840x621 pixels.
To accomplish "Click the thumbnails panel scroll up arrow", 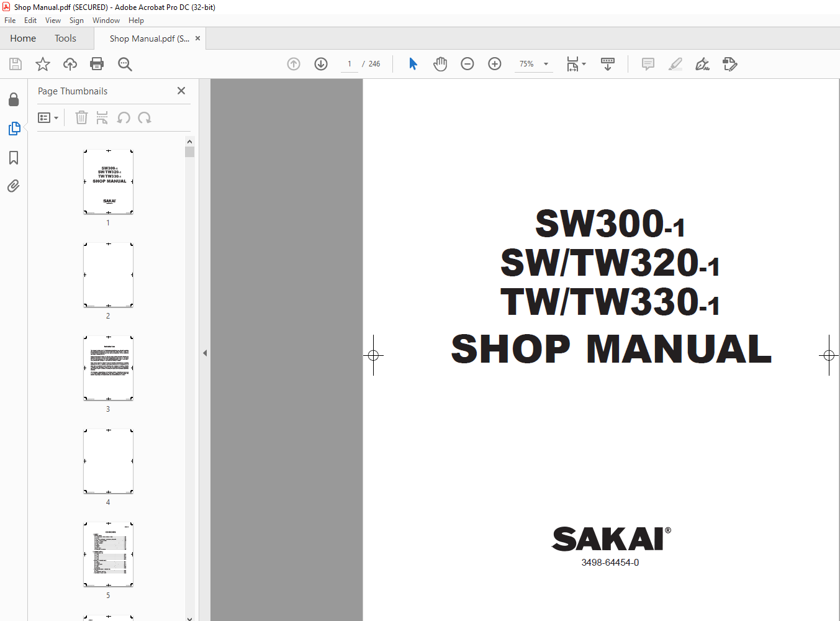I will pyautogui.click(x=189, y=142).
